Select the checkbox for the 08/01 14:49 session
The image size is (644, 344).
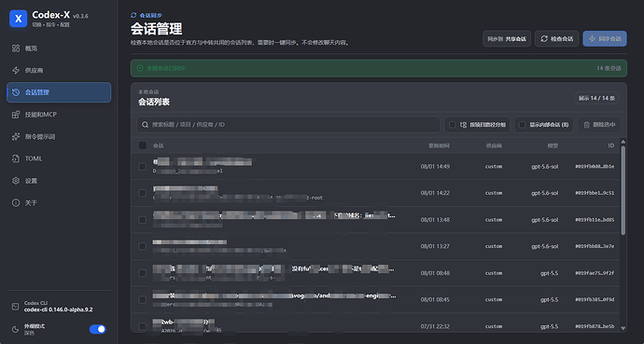click(143, 167)
